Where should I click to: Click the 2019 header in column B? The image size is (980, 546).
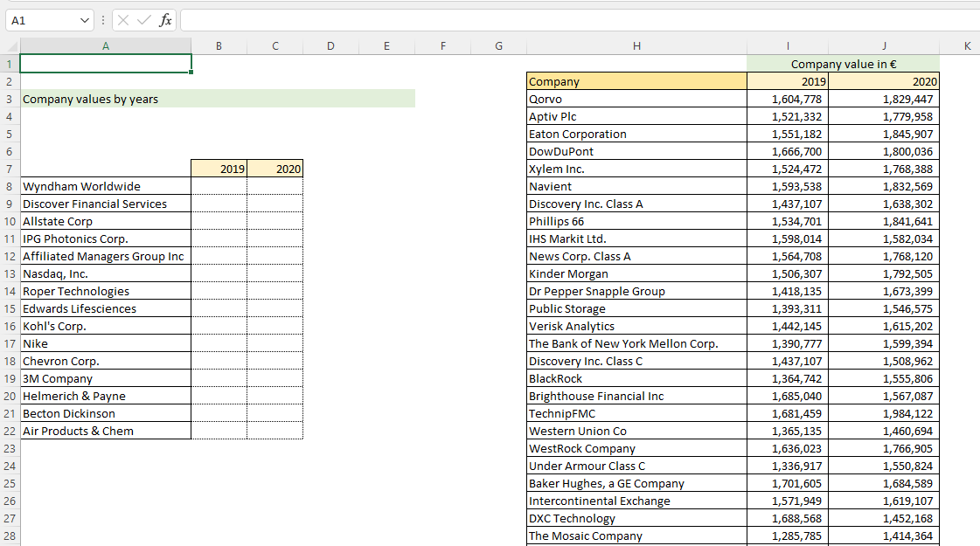click(x=219, y=169)
